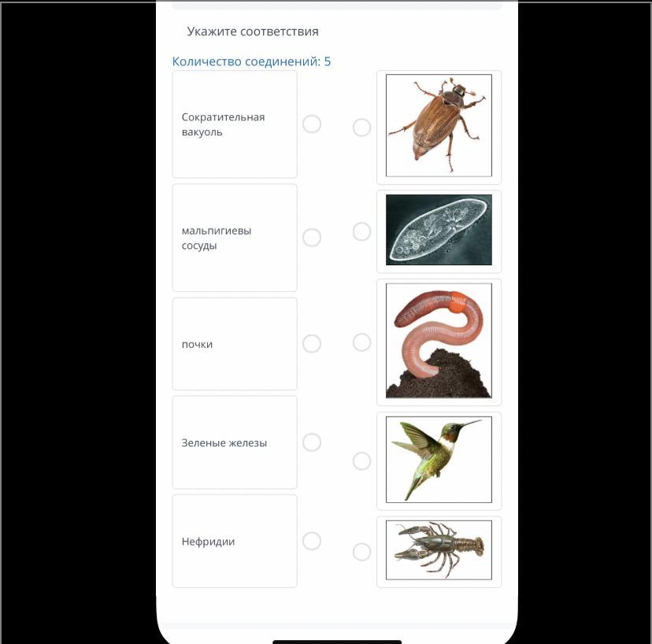This screenshot has height=644, width=652.
Task: Click the мальпигиевы сосуды card
Action: (x=235, y=238)
